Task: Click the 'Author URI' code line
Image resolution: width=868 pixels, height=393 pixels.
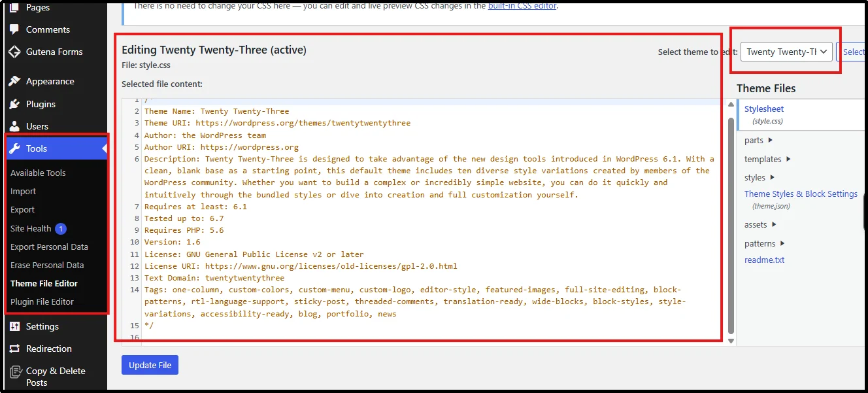Action: pyautogui.click(x=222, y=147)
